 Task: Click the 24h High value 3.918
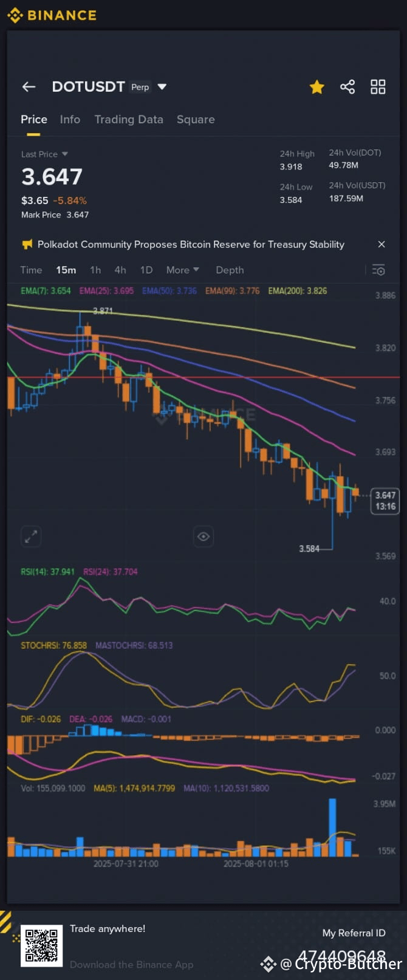[291, 166]
